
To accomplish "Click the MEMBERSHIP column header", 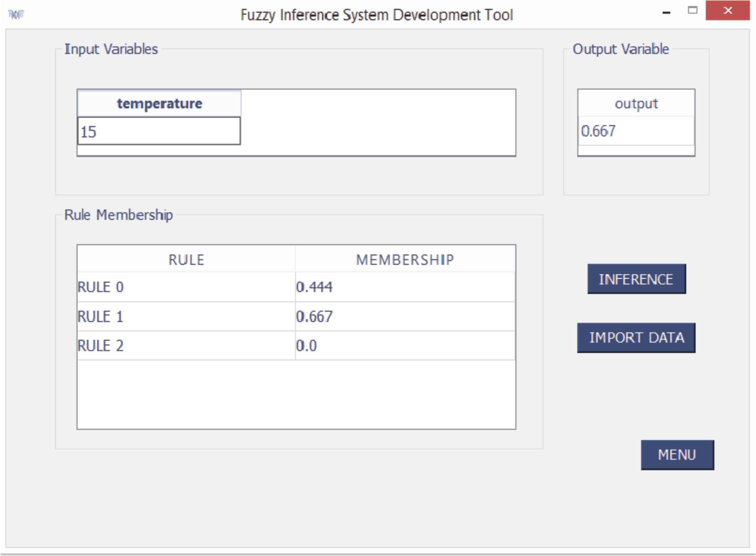I will point(405,260).
